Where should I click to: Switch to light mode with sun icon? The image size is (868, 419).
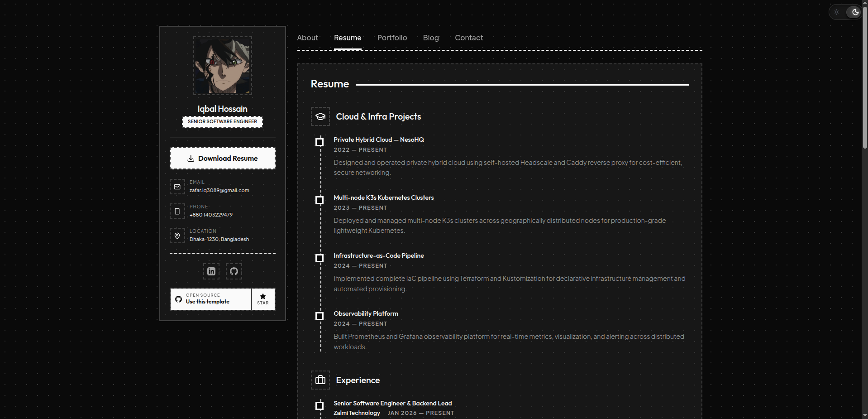837,12
